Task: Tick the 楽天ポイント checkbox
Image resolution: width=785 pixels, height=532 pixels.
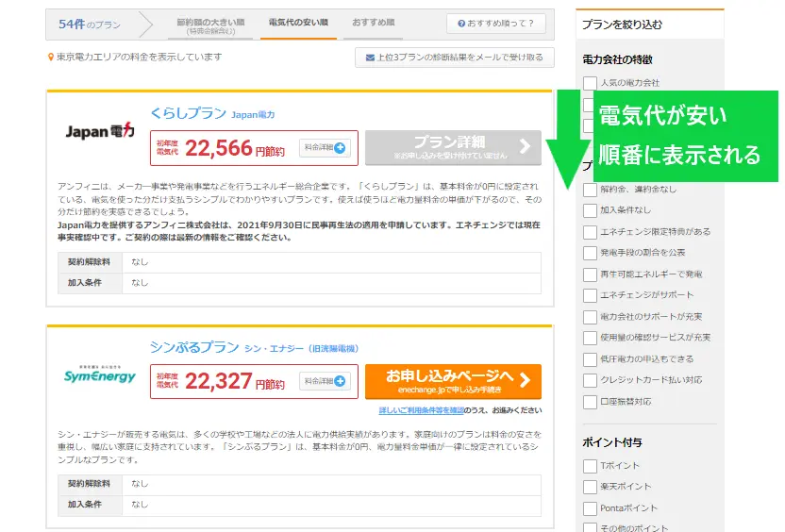Action: click(x=590, y=487)
